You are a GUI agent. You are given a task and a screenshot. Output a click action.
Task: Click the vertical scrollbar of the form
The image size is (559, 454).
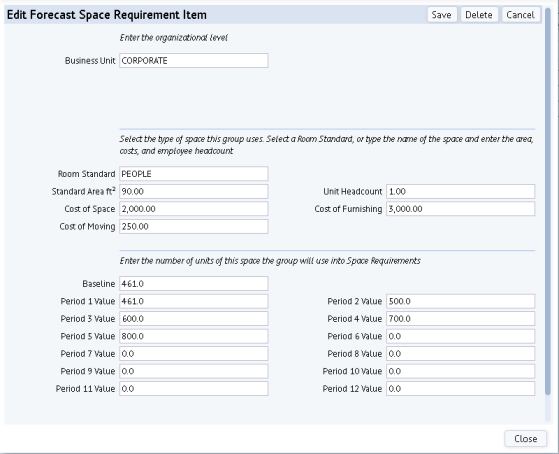point(548,200)
